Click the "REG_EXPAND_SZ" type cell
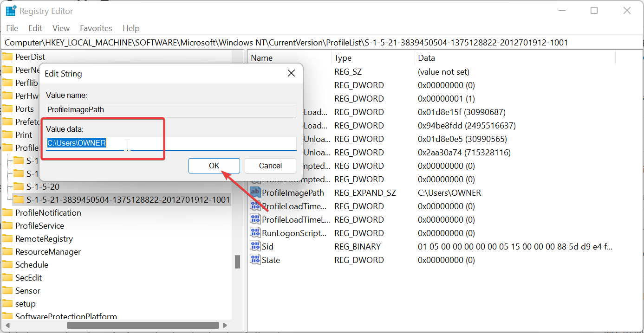Viewport: 644px width, 333px height. tap(365, 193)
